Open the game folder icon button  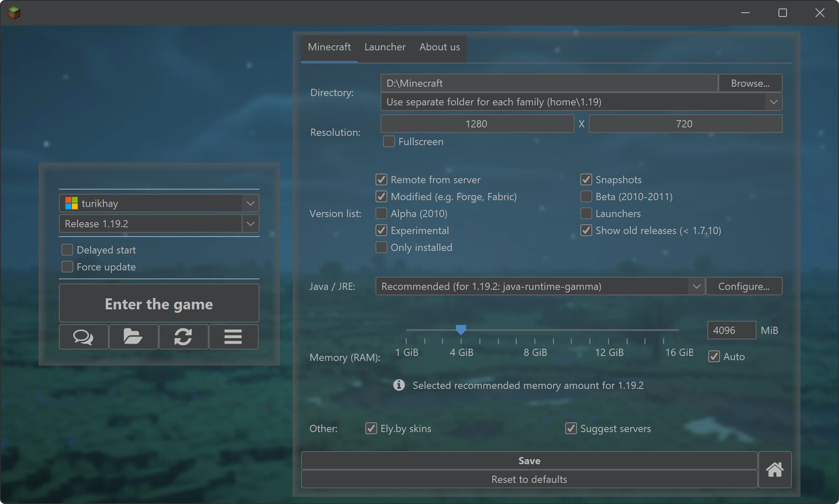(133, 337)
